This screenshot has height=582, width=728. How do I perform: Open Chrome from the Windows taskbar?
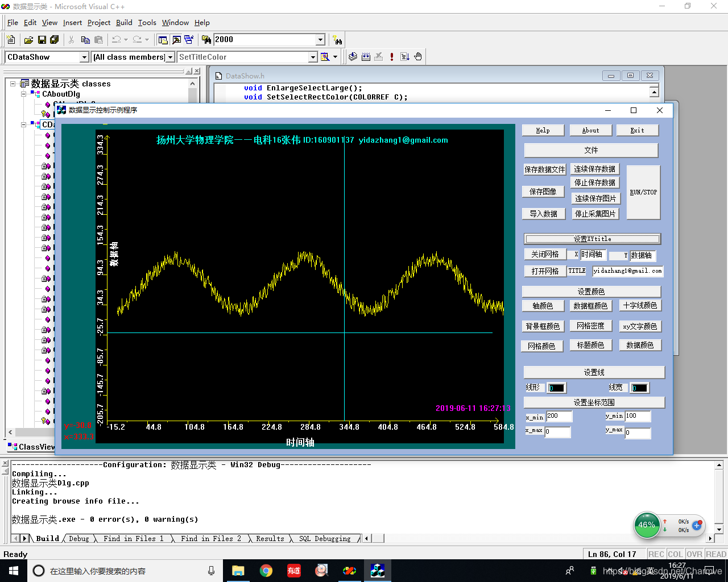coord(266,571)
